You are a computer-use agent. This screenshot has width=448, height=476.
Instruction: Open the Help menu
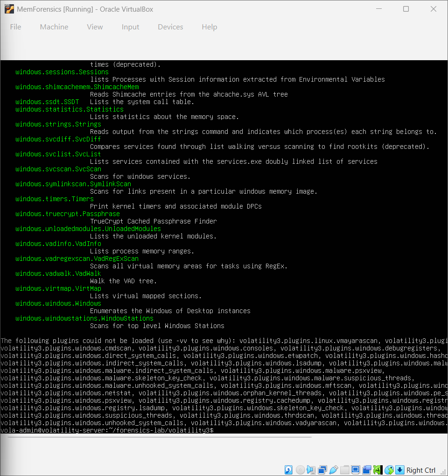(210, 27)
